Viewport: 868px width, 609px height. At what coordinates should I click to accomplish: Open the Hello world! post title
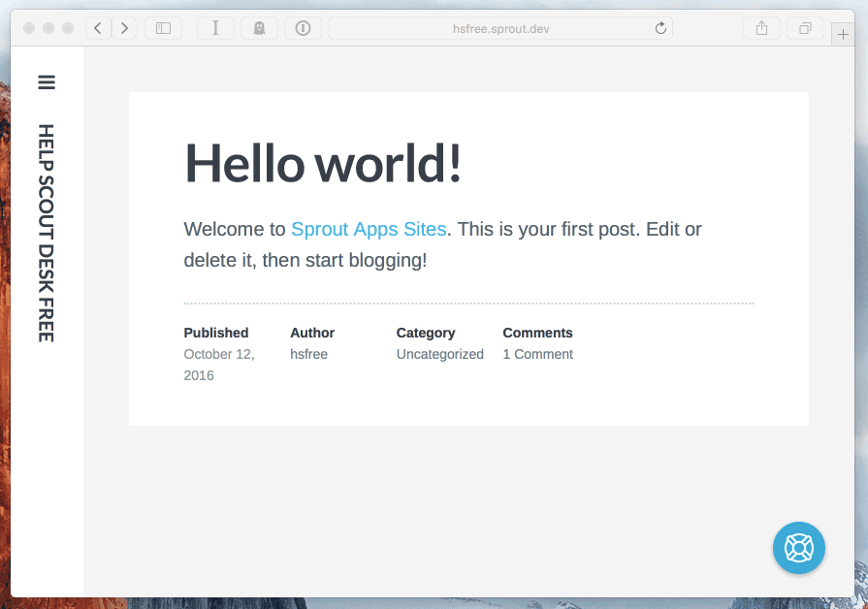point(323,163)
